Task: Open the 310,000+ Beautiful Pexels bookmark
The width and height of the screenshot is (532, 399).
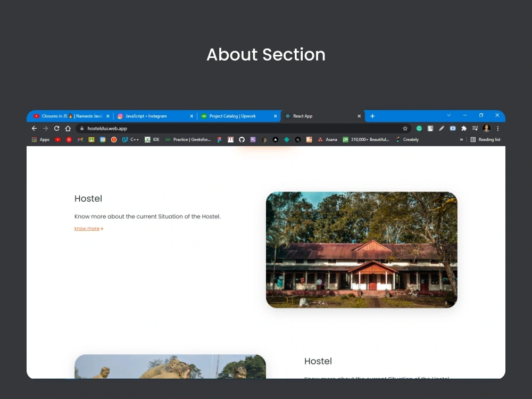Action: tap(366, 139)
